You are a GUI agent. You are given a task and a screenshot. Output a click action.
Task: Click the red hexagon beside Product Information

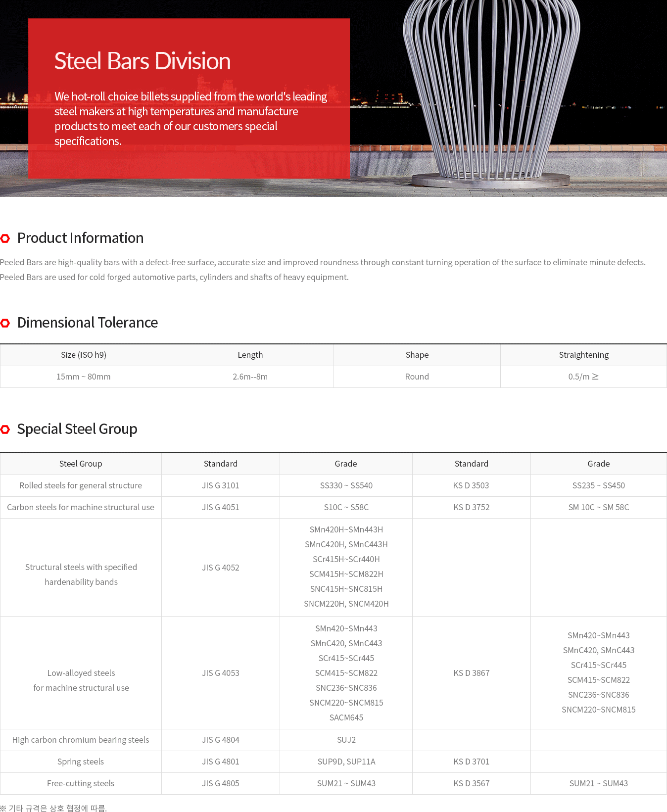[x=5, y=239]
